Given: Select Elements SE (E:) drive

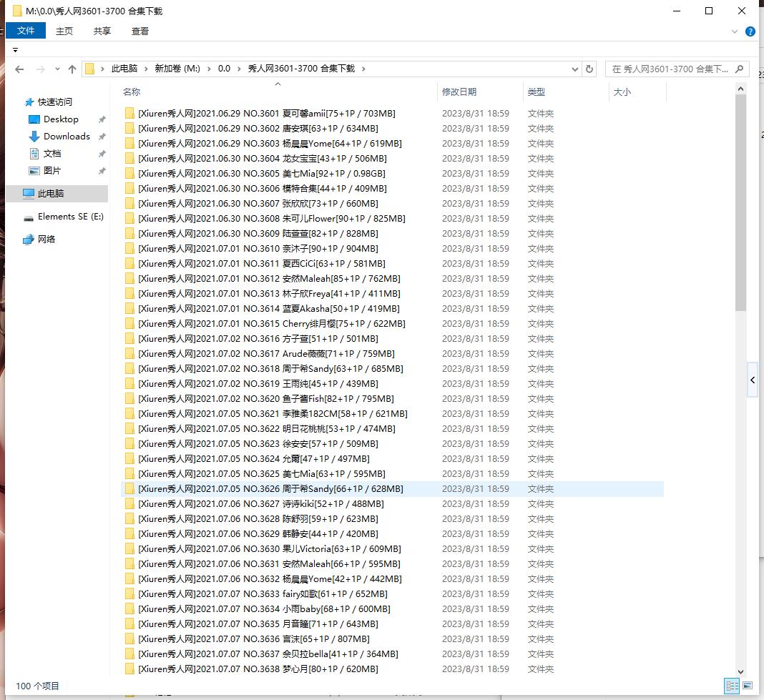Looking at the screenshot, I should pos(71,217).
